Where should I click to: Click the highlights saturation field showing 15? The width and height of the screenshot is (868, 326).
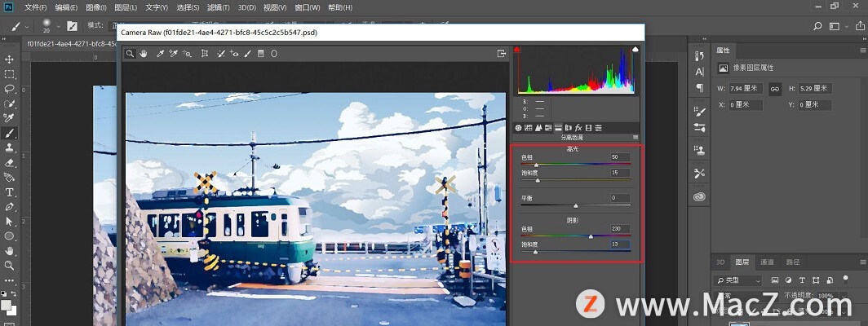tap(621, 173)
